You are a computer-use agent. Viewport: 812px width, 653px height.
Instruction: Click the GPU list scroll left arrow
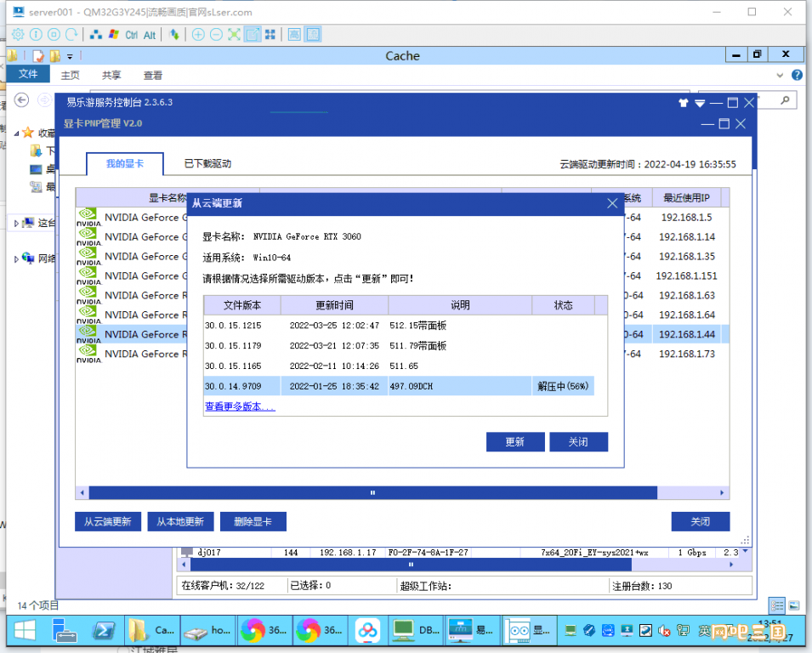[x=82, y=492]
